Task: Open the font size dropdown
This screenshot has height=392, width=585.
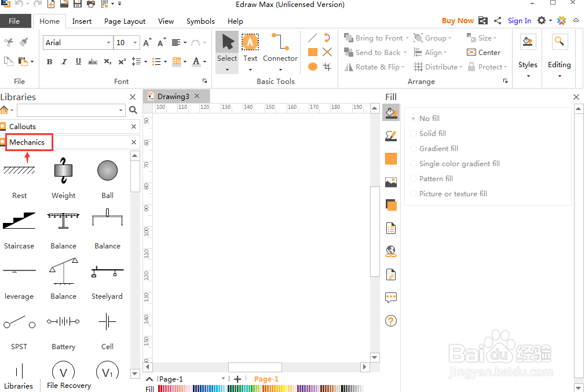Action: tap(136, 42)
